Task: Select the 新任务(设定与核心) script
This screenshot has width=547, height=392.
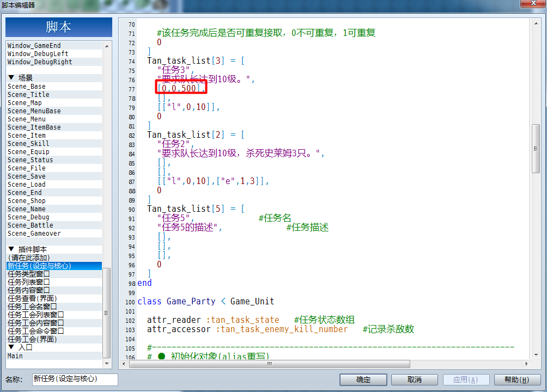Action: [54, 266]
